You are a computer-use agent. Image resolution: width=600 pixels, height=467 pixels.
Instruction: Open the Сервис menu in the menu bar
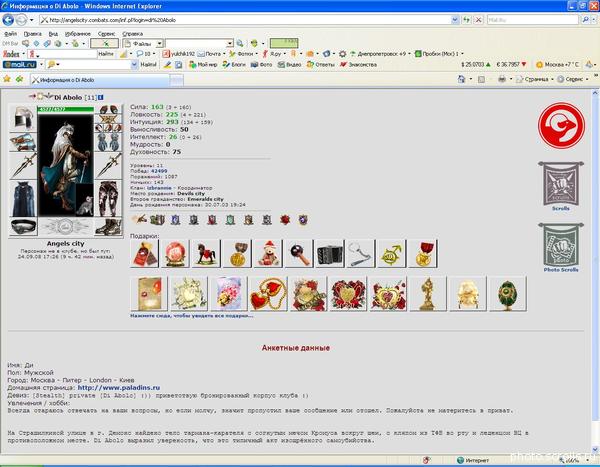pyautogui.click(x=106, y=34)
